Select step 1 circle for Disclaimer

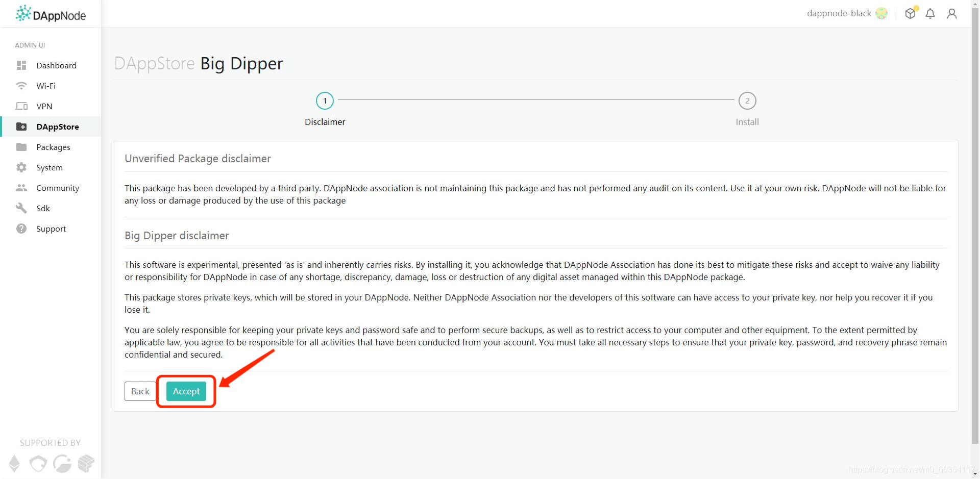[x=325, y=100]
